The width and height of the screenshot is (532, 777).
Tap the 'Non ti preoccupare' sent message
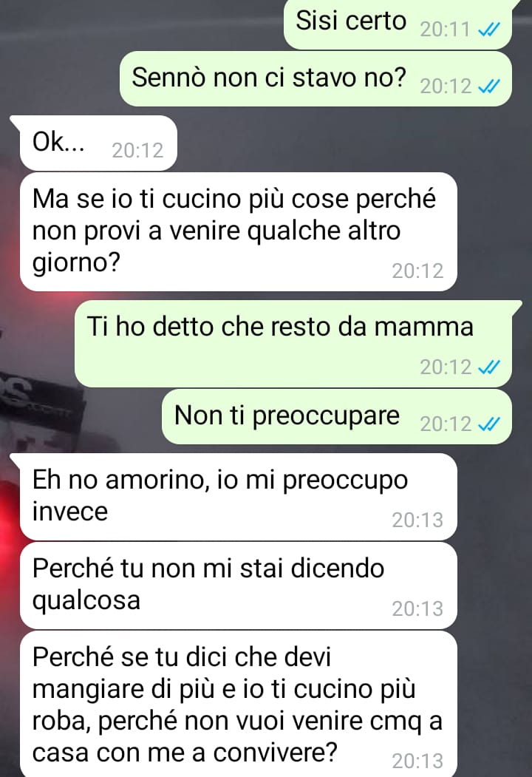point(337,416)
